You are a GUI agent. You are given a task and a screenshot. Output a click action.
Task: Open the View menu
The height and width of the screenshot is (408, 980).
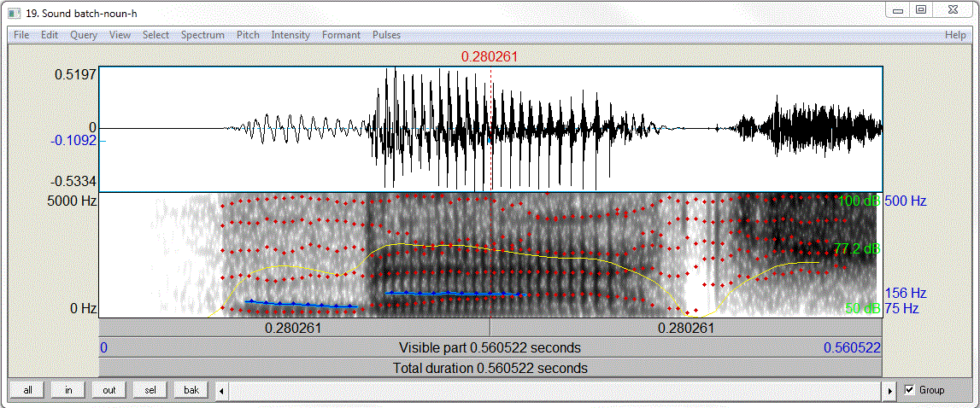[120, 35]
